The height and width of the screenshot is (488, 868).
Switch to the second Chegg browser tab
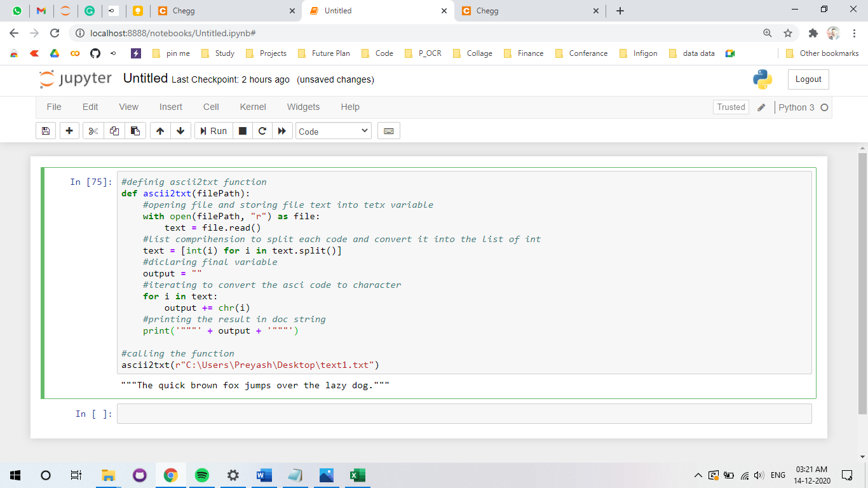(529, 11)
